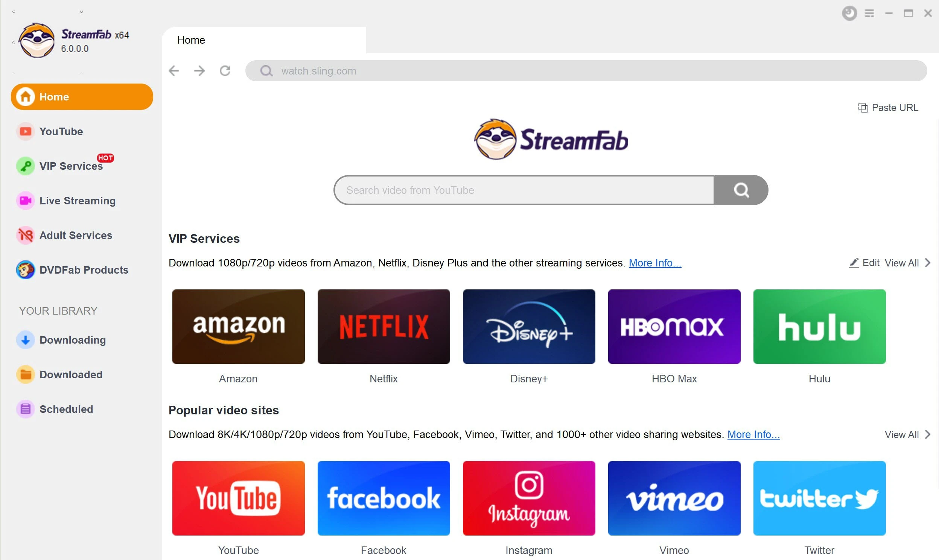This screenshot has height=560, width=939.
Task: Reload the page with refresh icon
Action: coord(225,71)
